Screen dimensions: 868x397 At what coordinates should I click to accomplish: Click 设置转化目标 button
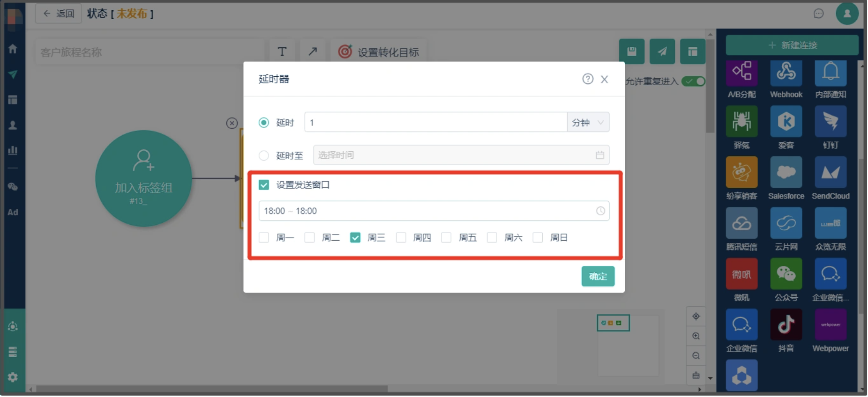click(x=379, y=52)
